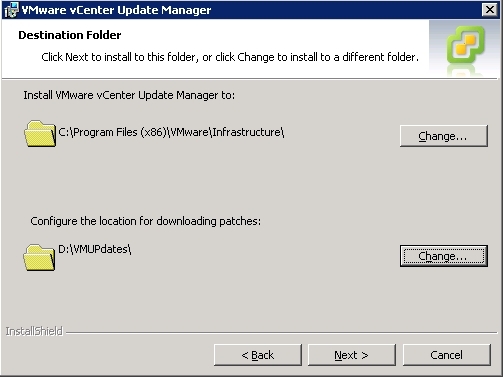Viewport: 503px width, 377px height.
Task: Click the folder icon beside the D:\VMUPdates path
Action: click(x=39, y=257)
